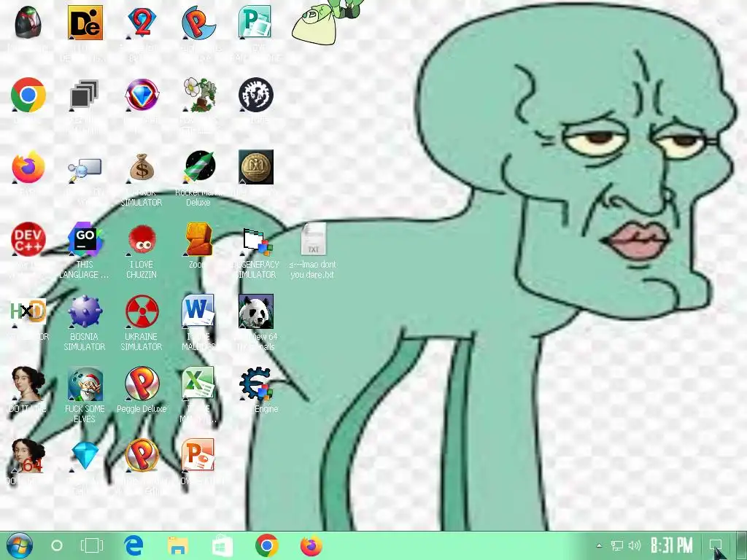Open the gold-ringed Peggle P shortcut
The image size is (747, 560).
(142, 456)
